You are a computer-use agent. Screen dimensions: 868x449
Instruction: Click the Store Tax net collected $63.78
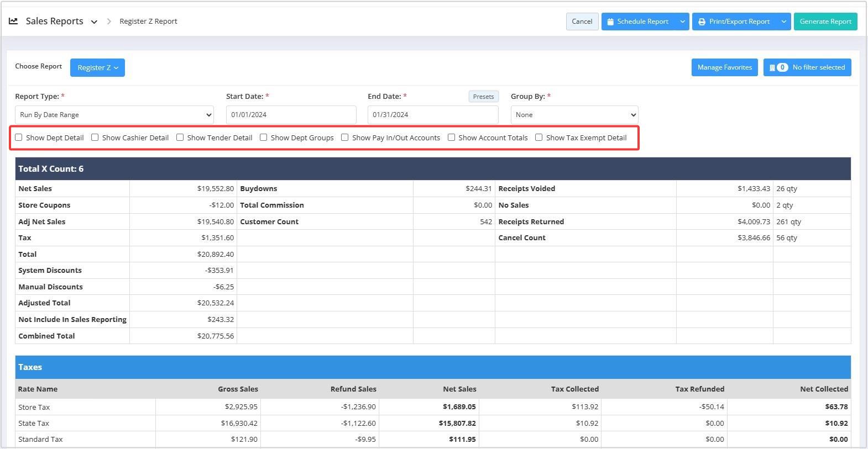[836, 407]
